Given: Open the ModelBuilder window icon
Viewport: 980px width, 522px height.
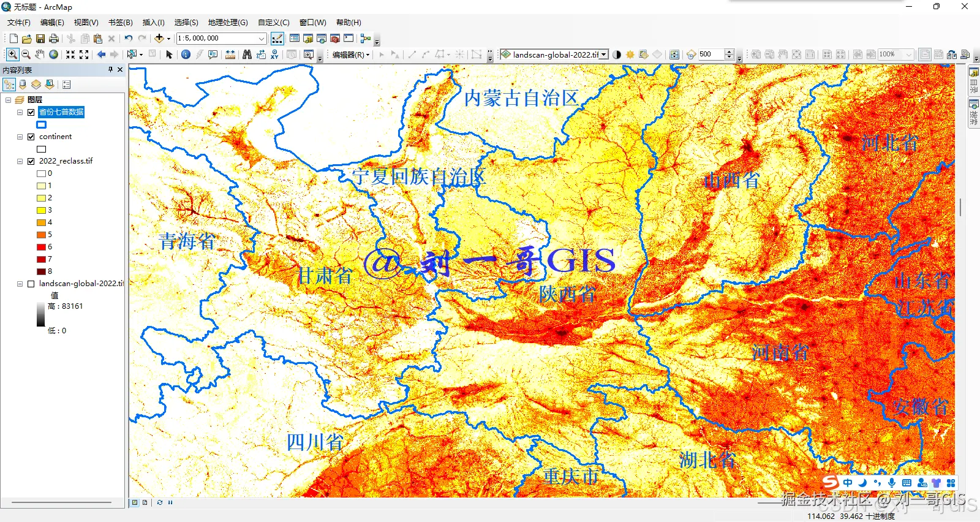Looking at the screenshot, I should click(x=366, y=38).
